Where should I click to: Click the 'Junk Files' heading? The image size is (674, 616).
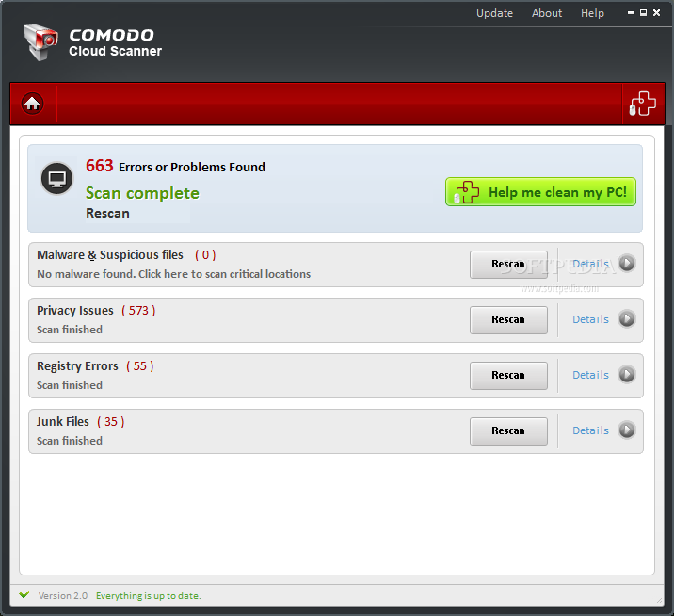(63, 422)
